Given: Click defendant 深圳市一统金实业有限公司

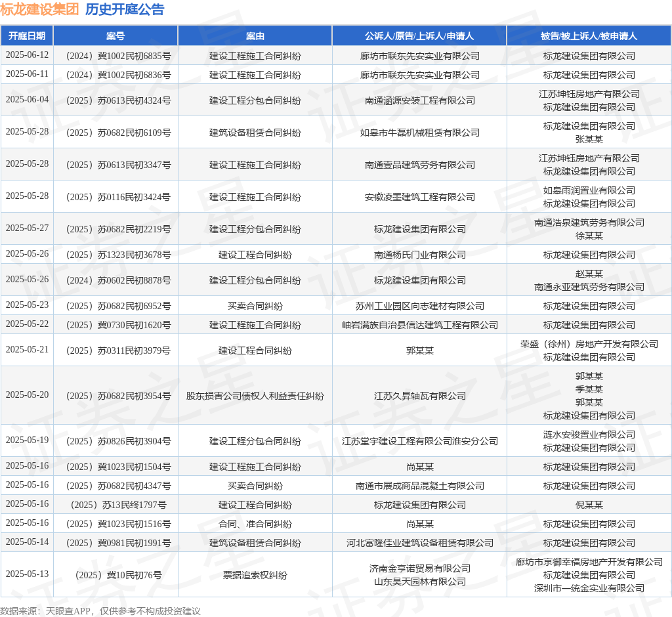Looking at the screenshot, I should pyautogui.click(x=589, y=588).
